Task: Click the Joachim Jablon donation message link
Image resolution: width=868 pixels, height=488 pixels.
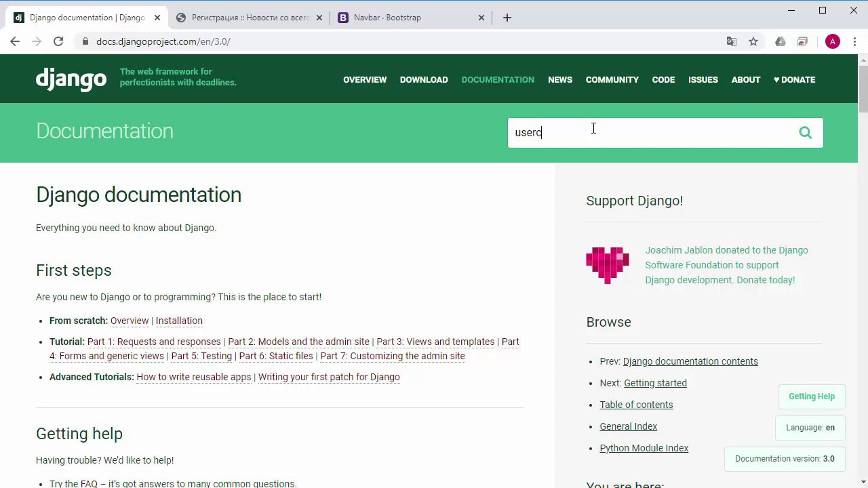Action: (726, 265)
